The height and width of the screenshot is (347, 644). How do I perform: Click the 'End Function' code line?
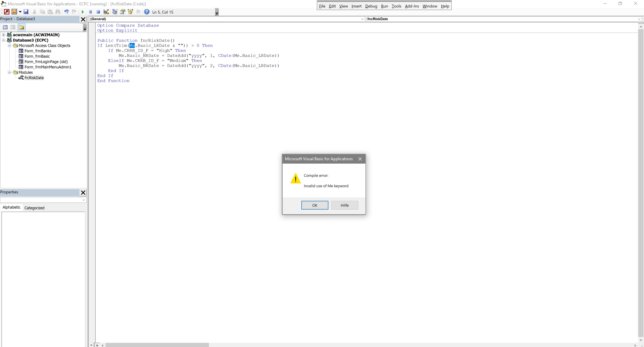(113, 81)
